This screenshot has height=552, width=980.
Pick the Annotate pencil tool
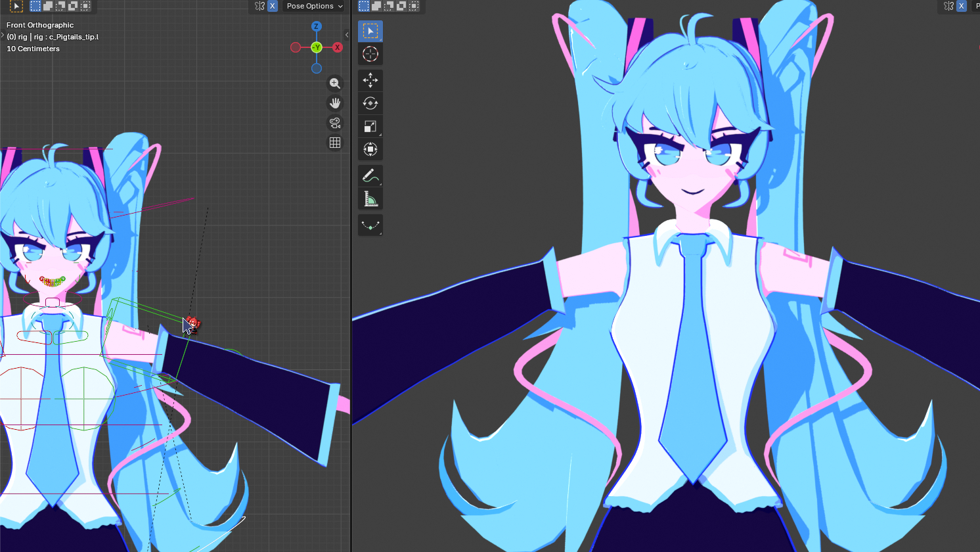pyautogui.click(x=370, y=175)
